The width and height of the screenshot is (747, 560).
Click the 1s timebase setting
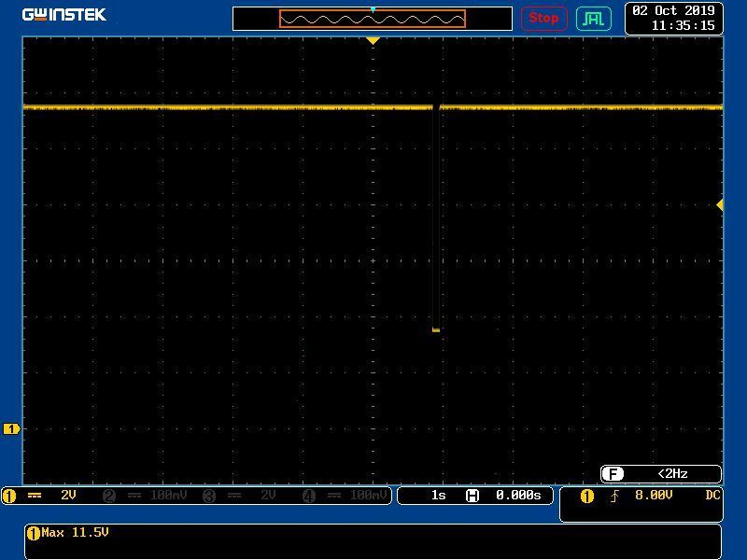(438, 496)
